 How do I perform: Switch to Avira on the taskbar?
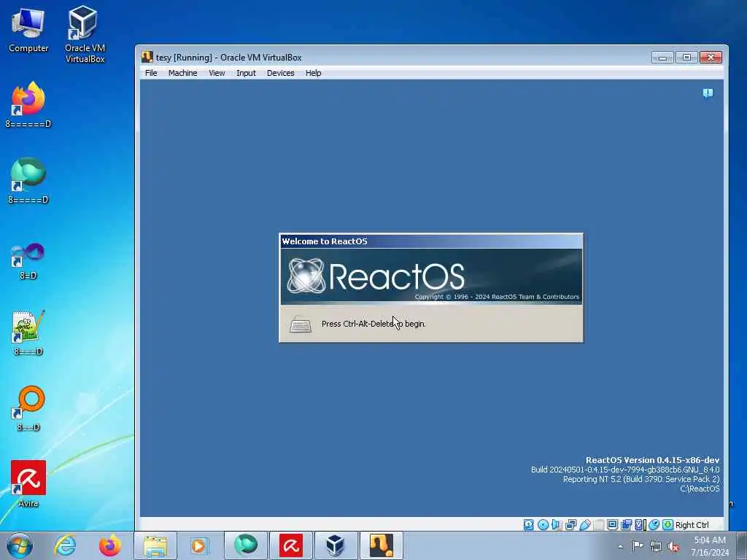[291, 545]
